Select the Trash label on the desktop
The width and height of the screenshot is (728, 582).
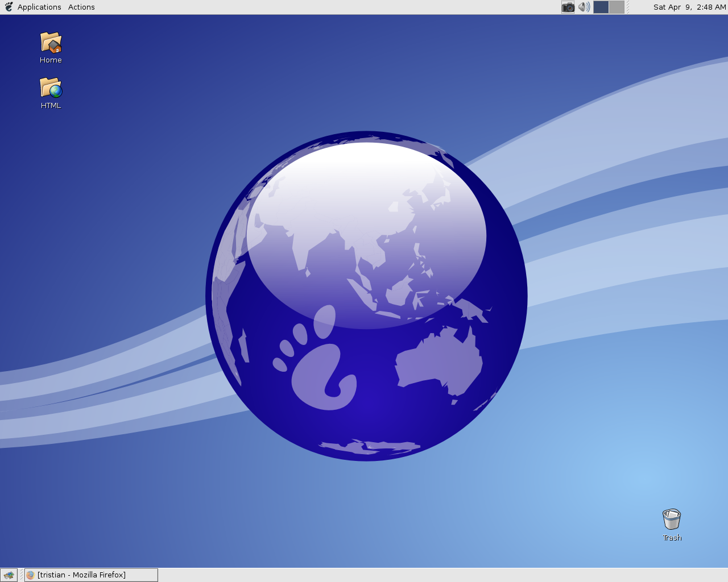[672, 538]
